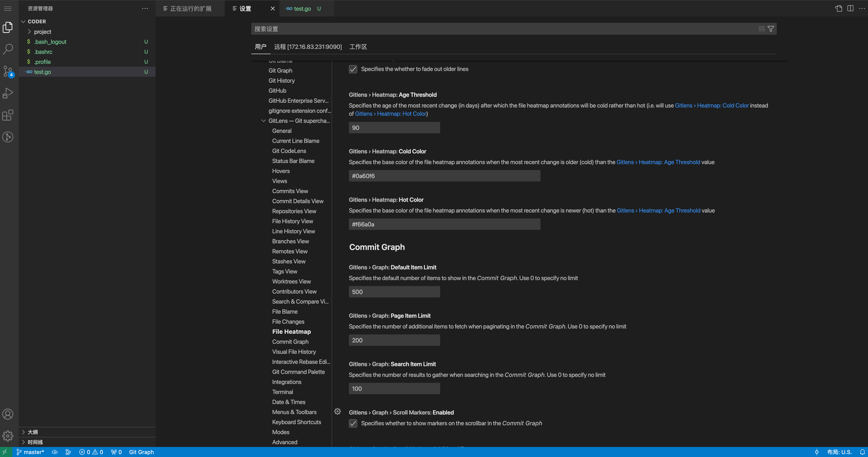Open remote window indicator in status bar
Screen dimensions: 868x457
(x=5, y=452)
